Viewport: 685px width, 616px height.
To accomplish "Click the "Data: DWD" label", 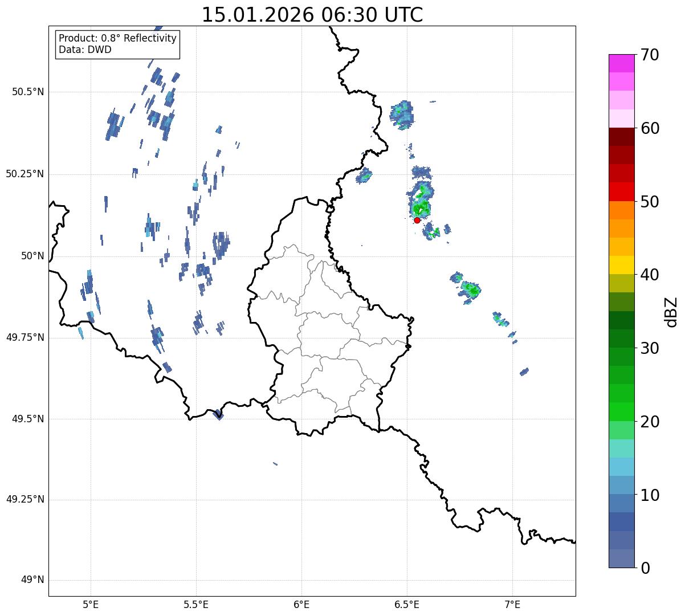I will (x=85, y=50).
